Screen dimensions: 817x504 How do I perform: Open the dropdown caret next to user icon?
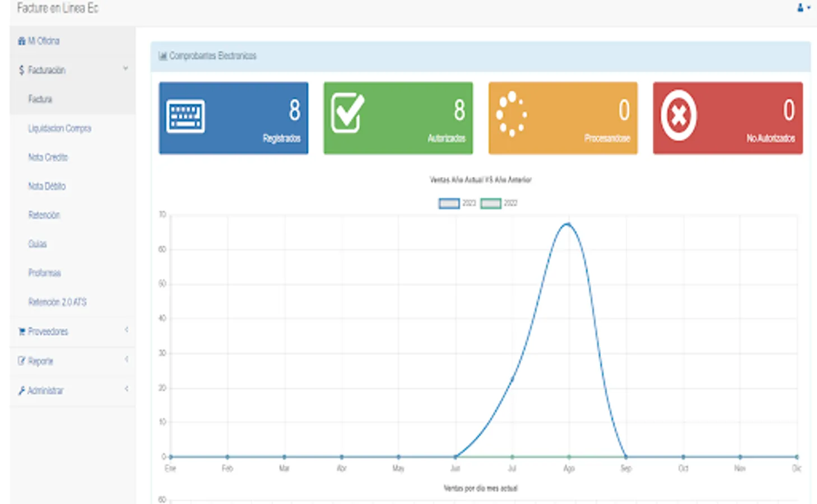[x=809, y=8]
